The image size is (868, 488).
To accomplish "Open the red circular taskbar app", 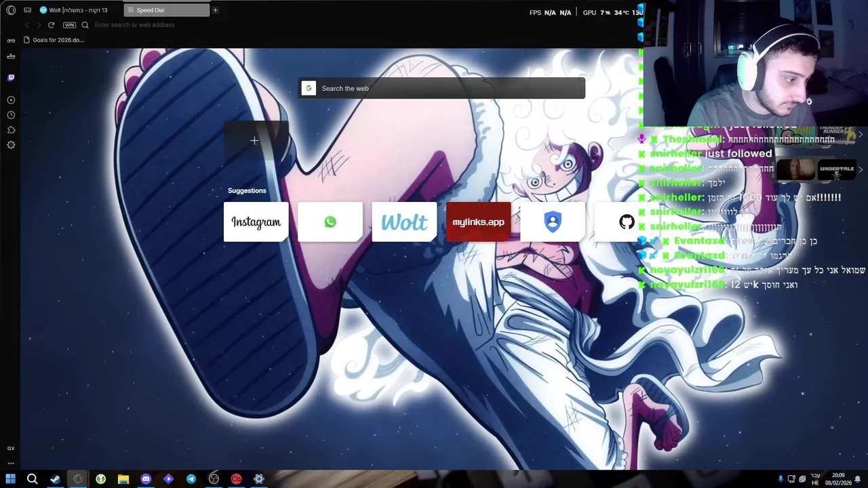I will 236,479.
